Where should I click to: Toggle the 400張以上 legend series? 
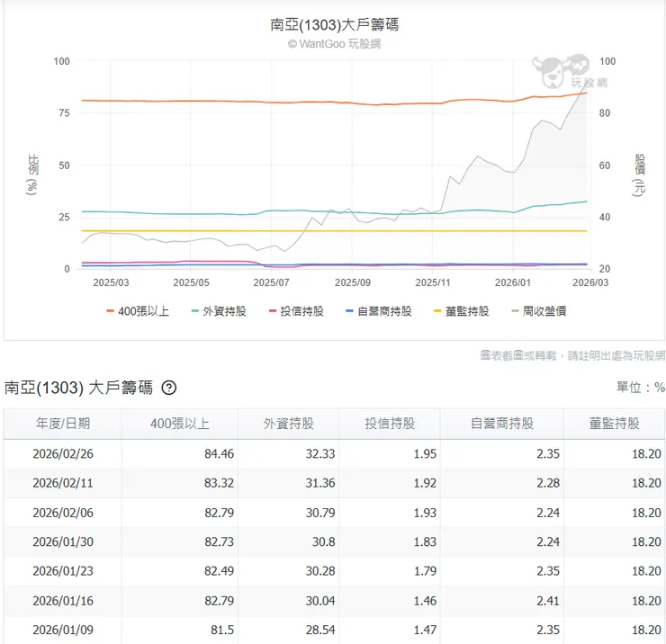[138, 311]
